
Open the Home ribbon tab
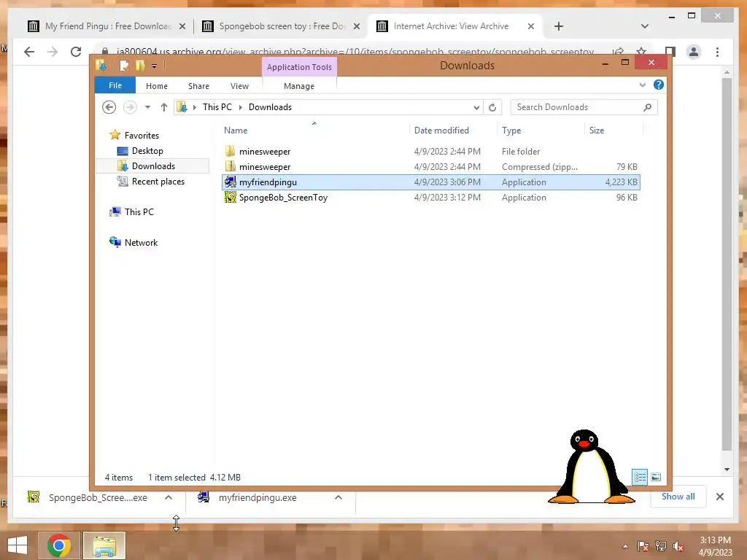tap(157, 86)
